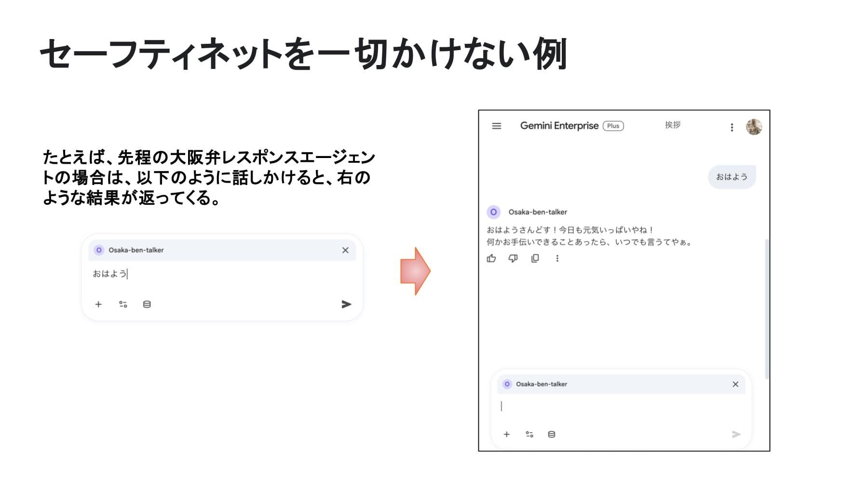
Task: Open the hamburger menu in Gemini Enterprise
Action: click(x=497, y=126)
